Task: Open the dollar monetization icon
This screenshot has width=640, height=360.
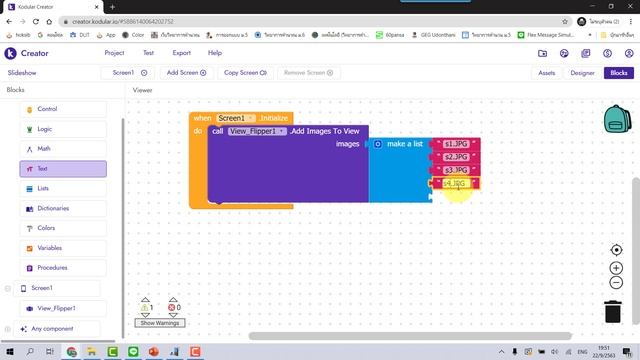Action: (x=607, y=53)
